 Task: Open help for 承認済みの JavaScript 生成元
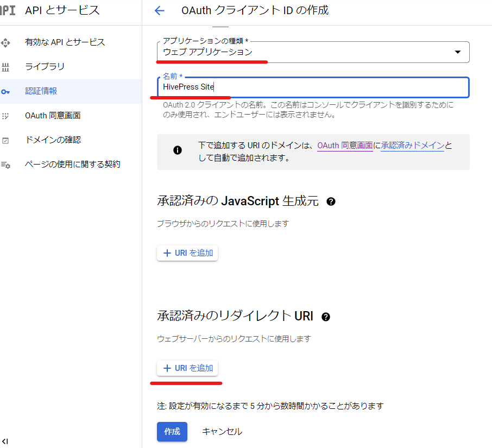[331, 201]
